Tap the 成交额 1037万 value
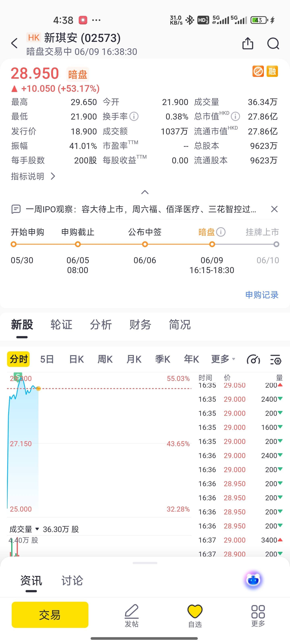 [174, 131]
